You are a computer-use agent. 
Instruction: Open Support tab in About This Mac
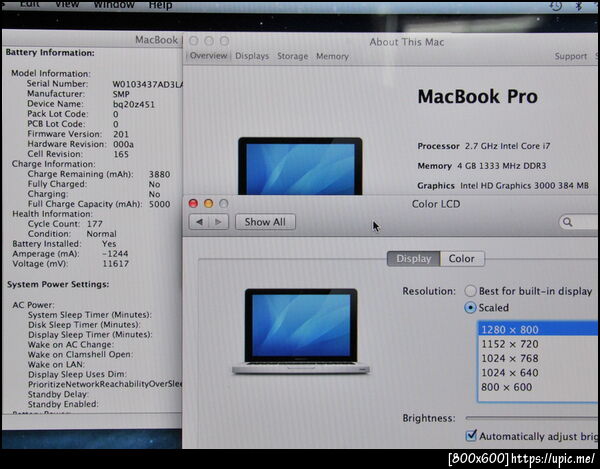[x=571, y=56]
